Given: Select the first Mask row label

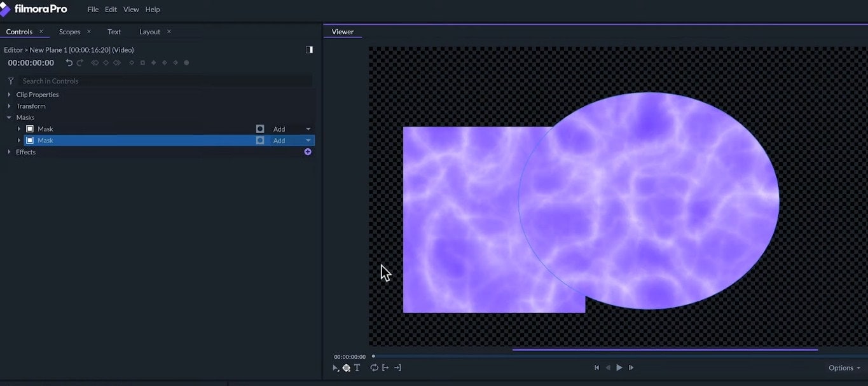Looking at the screenshot, I should [x=45, y=129].
